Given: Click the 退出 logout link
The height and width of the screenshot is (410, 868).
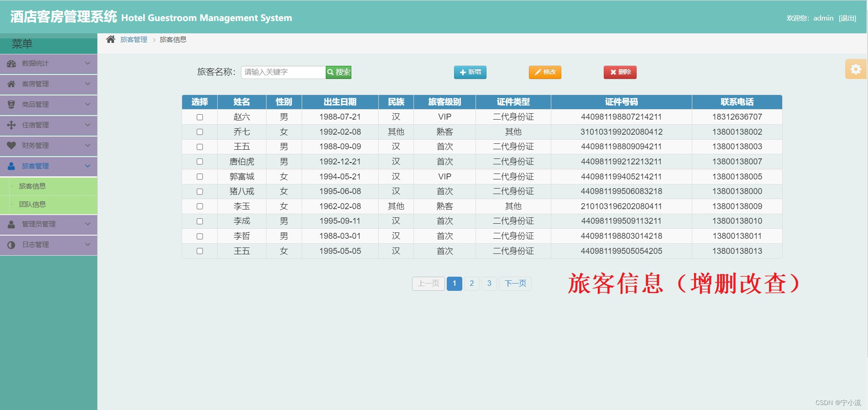Looking at the screenshot, I should 847,18.
